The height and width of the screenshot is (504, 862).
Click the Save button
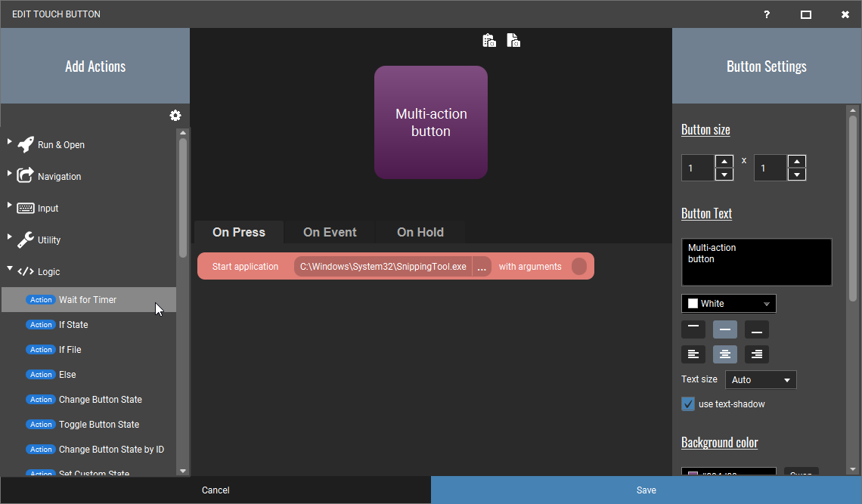click(x=646, y=490)
